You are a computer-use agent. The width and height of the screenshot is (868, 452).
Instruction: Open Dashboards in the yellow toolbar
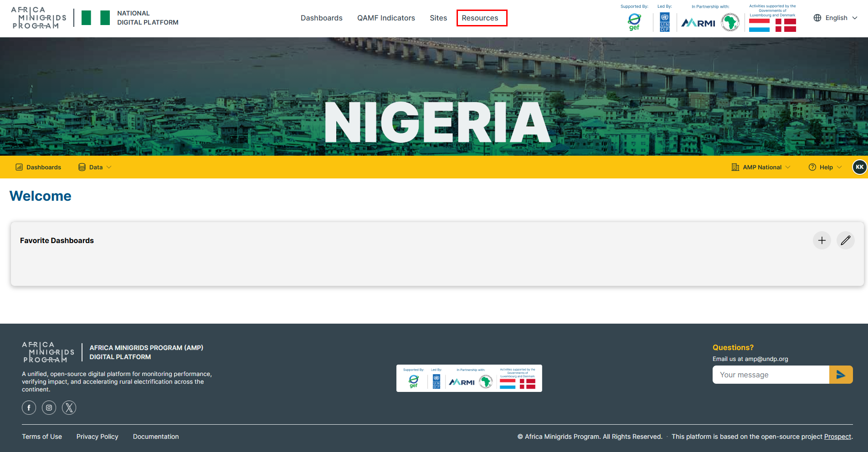(38, 167)
